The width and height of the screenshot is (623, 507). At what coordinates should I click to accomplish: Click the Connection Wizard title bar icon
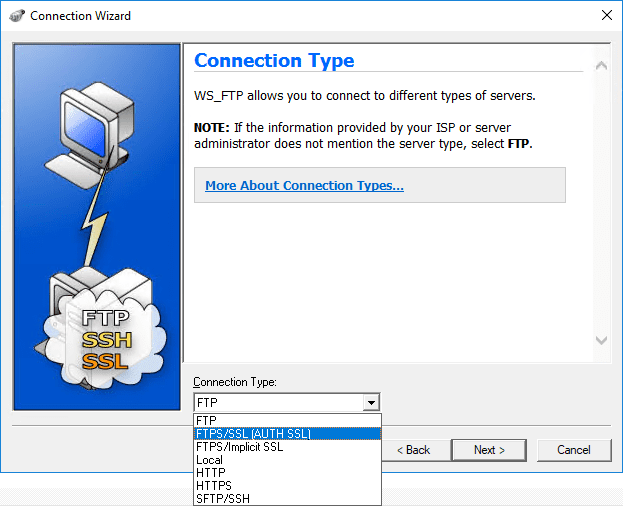[x=17, y=16]
